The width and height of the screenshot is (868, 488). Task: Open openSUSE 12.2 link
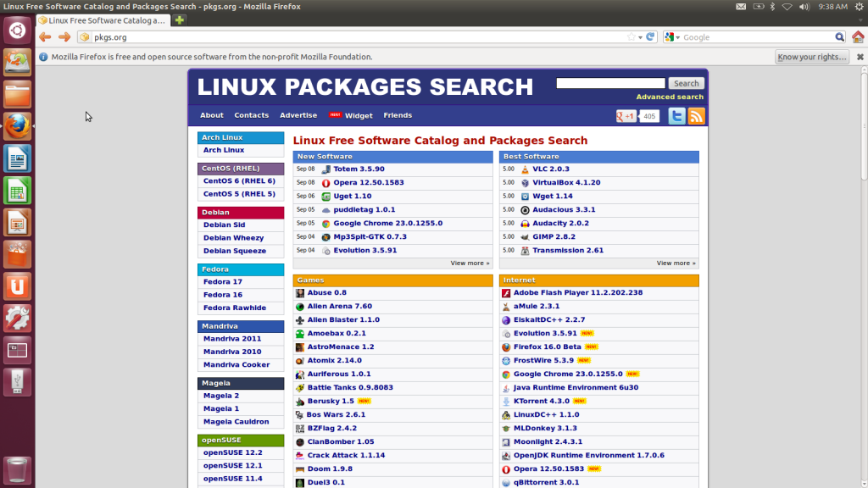coord(232,452)
